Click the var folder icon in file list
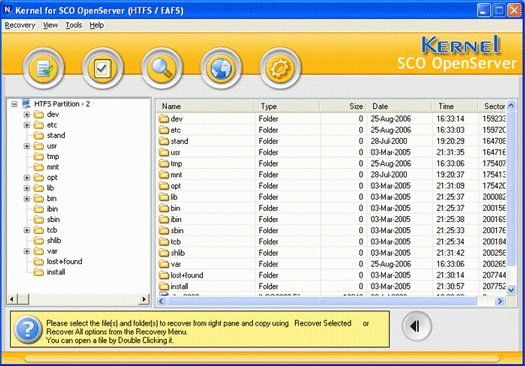Viewport: 525px width, 366px height. click(x=164, y=264)
